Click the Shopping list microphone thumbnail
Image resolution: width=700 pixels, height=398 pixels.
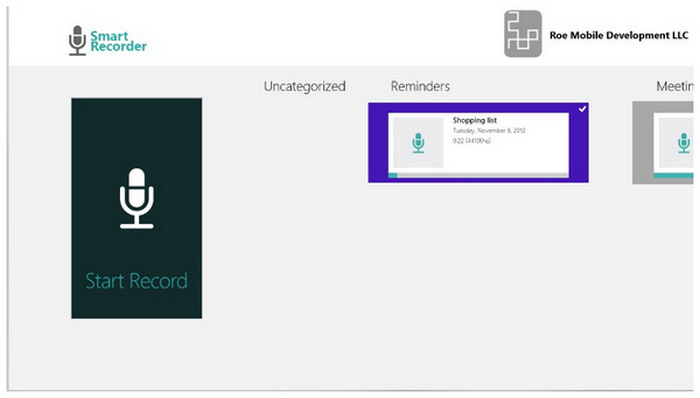[x=418, y=143]
